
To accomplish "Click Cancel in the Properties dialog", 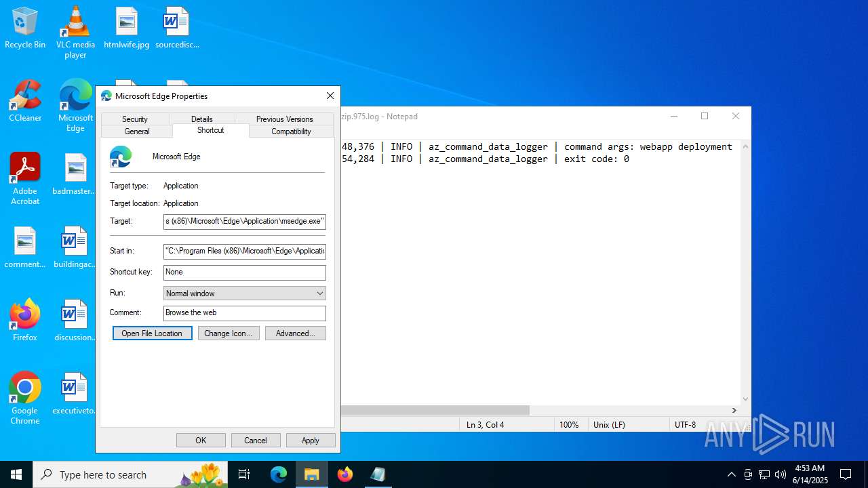I will pyautogui.click(x=256, y=441).
